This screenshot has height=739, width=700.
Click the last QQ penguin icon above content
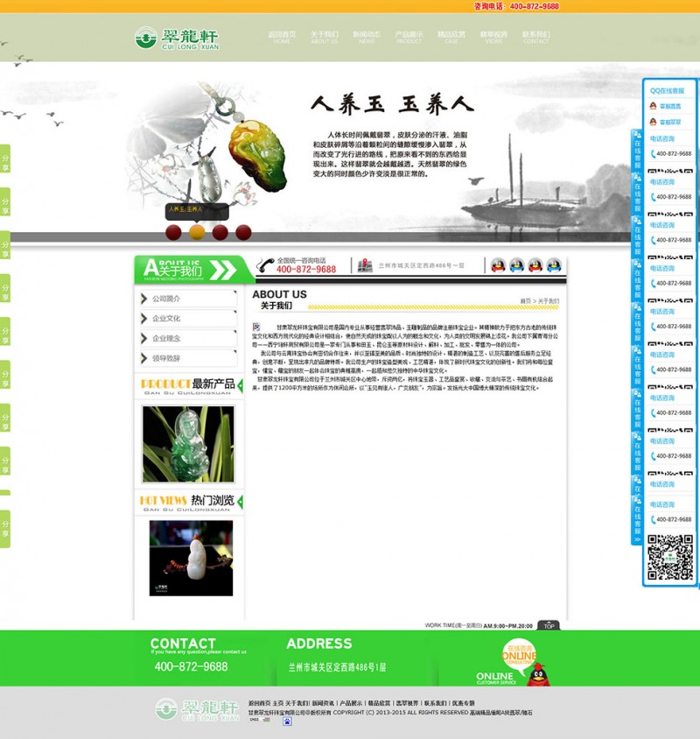tap(555, 265)
